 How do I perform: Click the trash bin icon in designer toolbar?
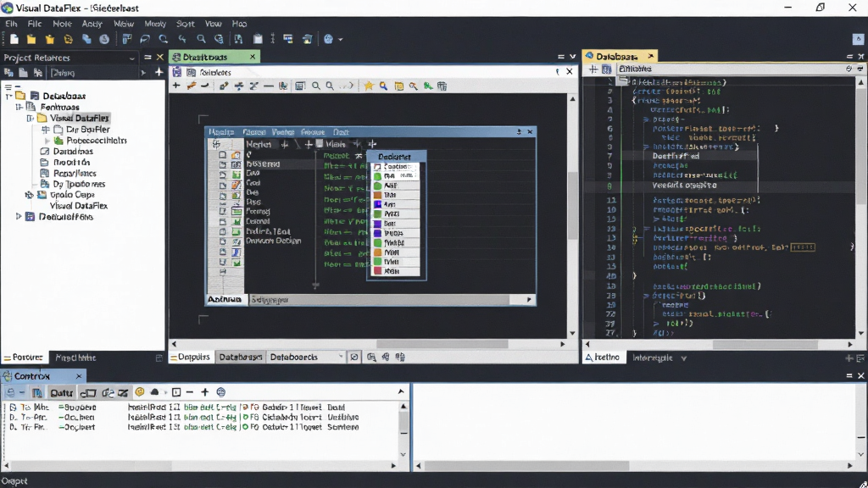[x=442, y=86]
